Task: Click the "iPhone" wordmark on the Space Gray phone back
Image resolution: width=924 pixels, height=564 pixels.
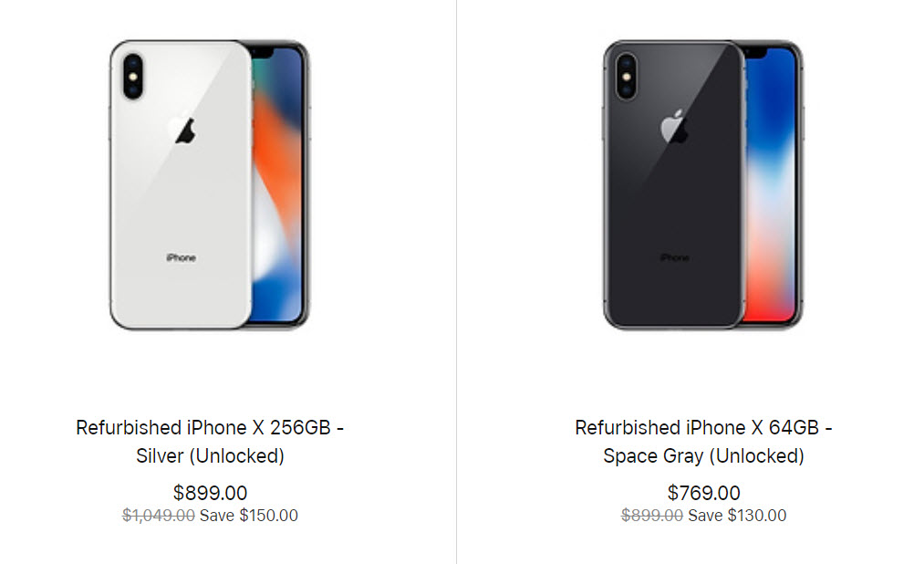Action: tap(674, 258)
